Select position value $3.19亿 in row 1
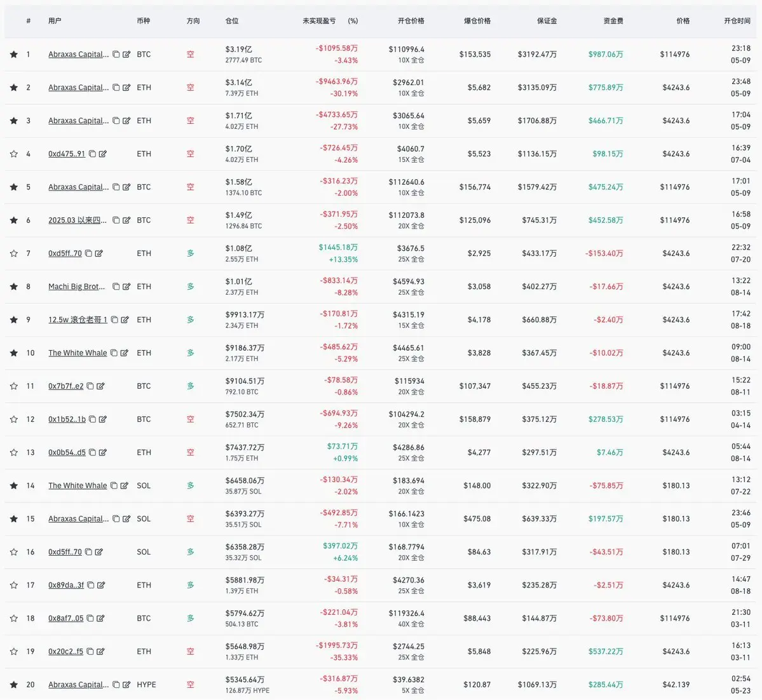 pyautogui.click(x=238, y=50)
